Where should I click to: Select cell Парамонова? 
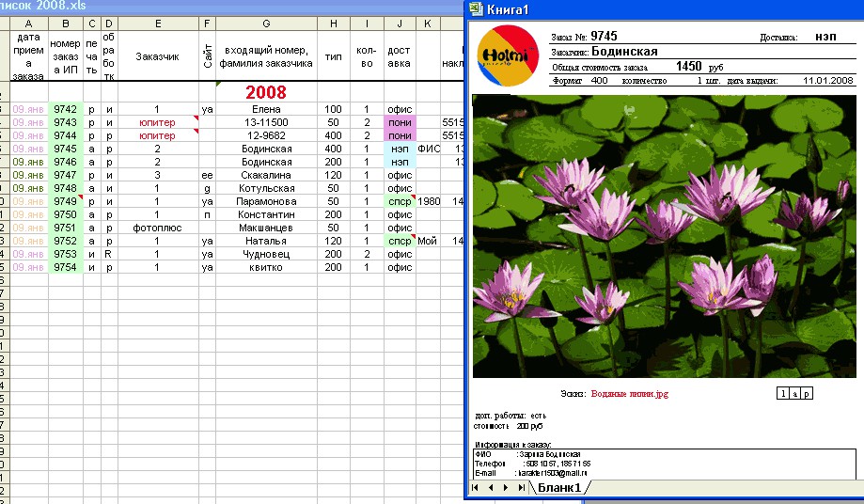pos(266,201)
